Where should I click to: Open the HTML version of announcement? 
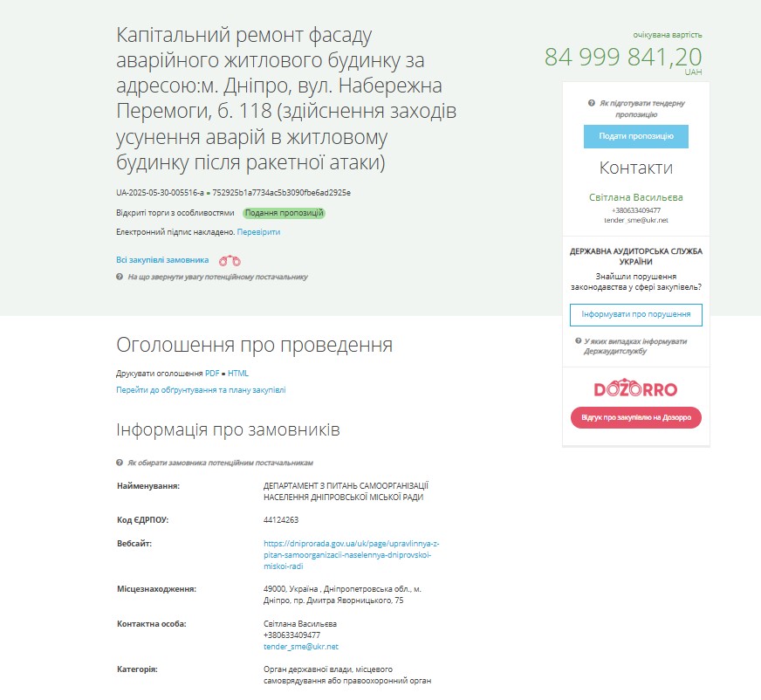[237, 374]
